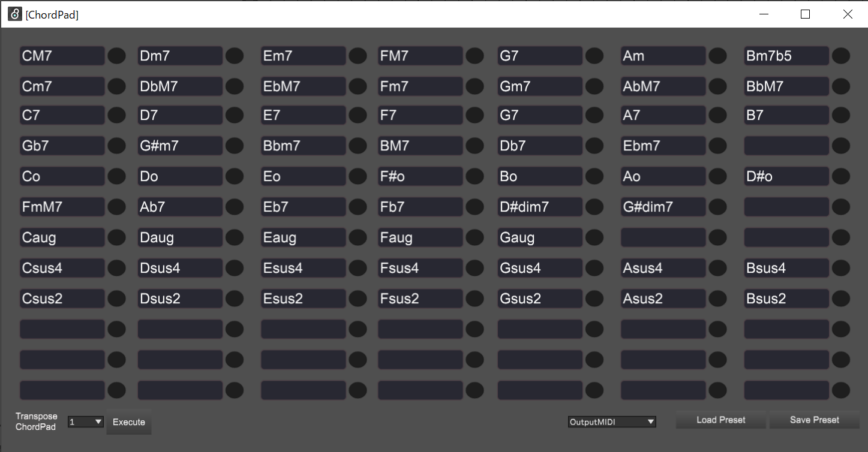Trigger the round pad beside Dsus4
Image resolution: width=868 pixels, height=452 pixels.
235,268
